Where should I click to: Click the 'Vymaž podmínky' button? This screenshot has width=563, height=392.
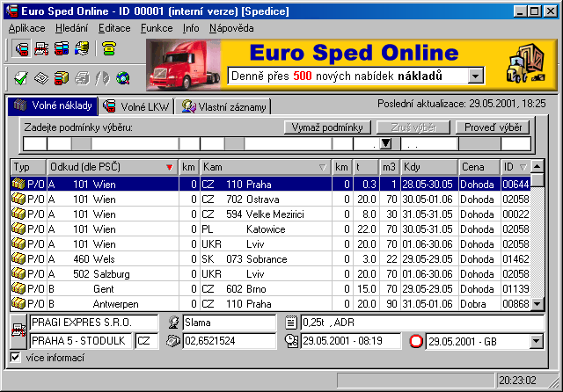pos(327,127)
